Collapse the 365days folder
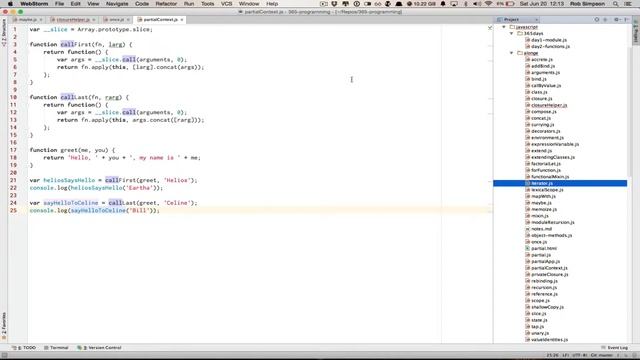The image size is (640, 360). [x=511, y=33]
